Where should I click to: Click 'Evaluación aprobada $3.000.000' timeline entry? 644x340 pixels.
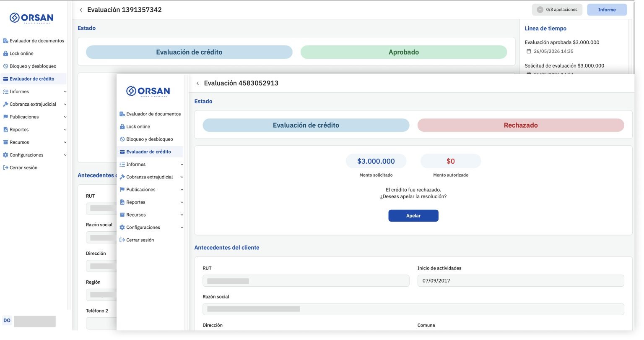(x=562, y=42)
